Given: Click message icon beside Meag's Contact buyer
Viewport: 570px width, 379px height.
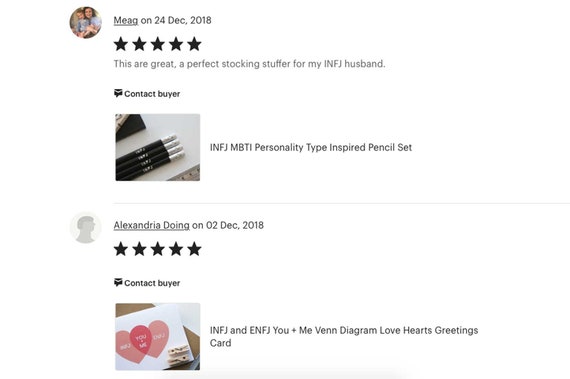Looking at the screenshot, I should coord(118,93).
